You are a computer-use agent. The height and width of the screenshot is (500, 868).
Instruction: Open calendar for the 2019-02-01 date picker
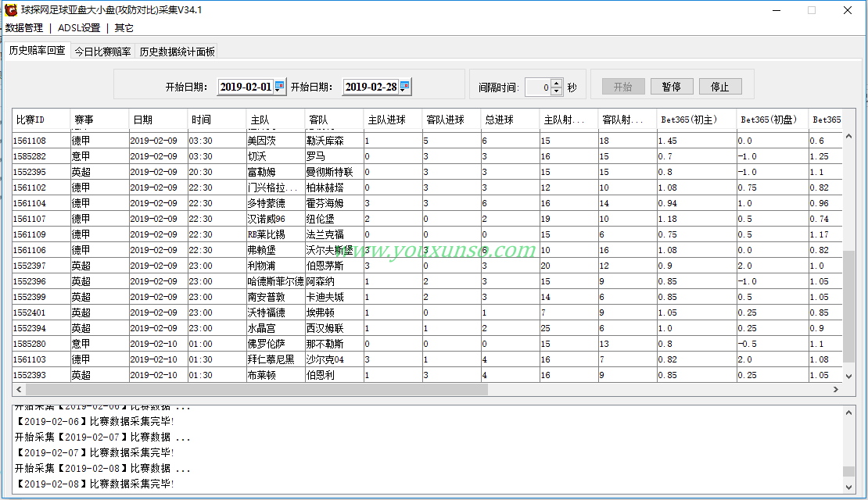pyautogui.click(x=280, y=87)
